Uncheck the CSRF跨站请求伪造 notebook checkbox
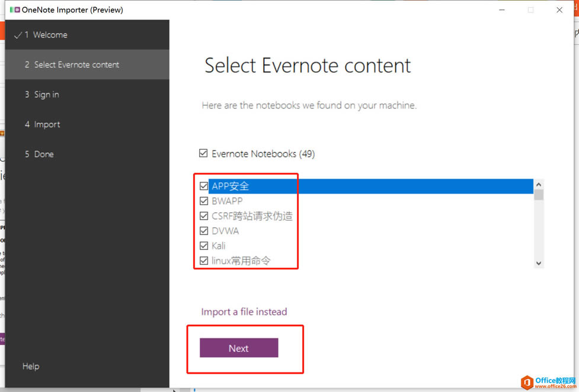 204,216
